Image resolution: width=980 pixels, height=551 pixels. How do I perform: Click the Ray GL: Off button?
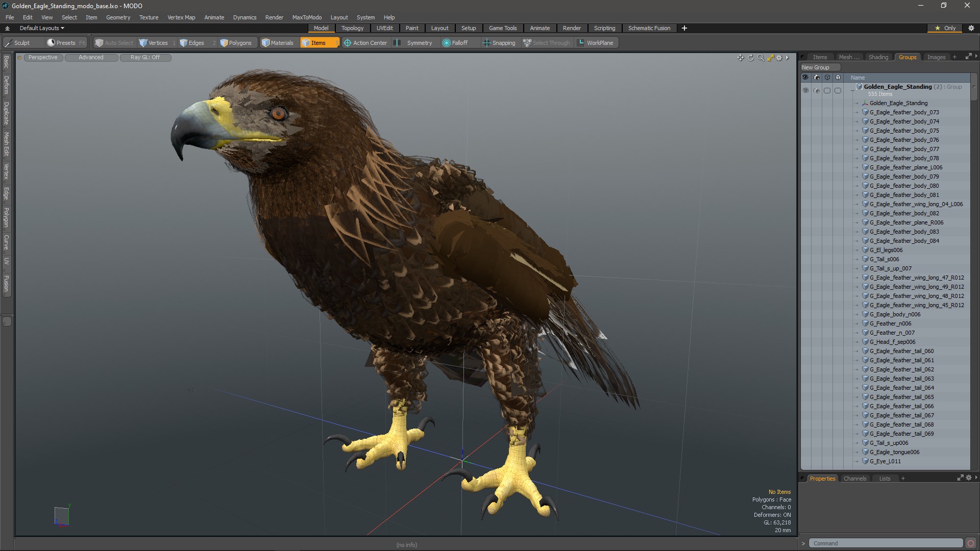tap(145, 57)
